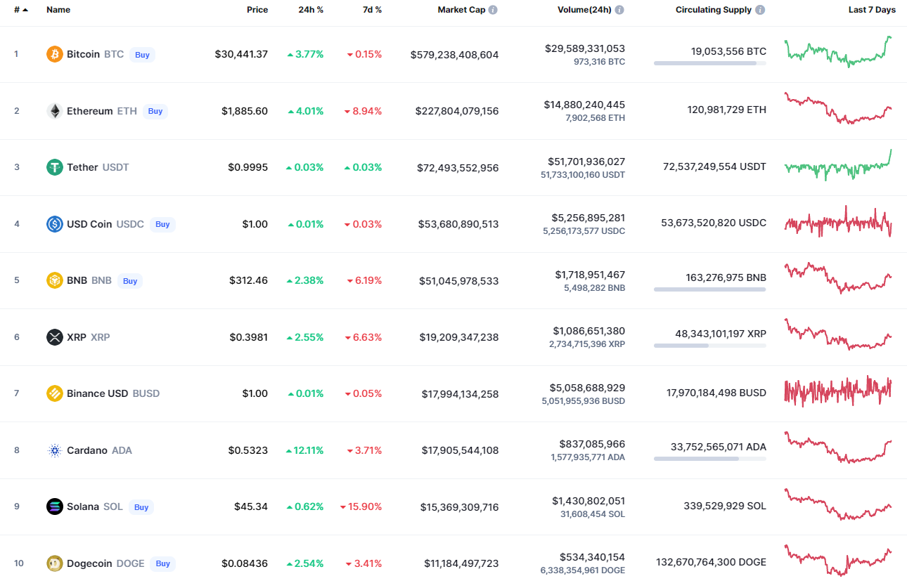
Task: Open Solana's last 7 days sparkline chart
Action: click(838, 504)
